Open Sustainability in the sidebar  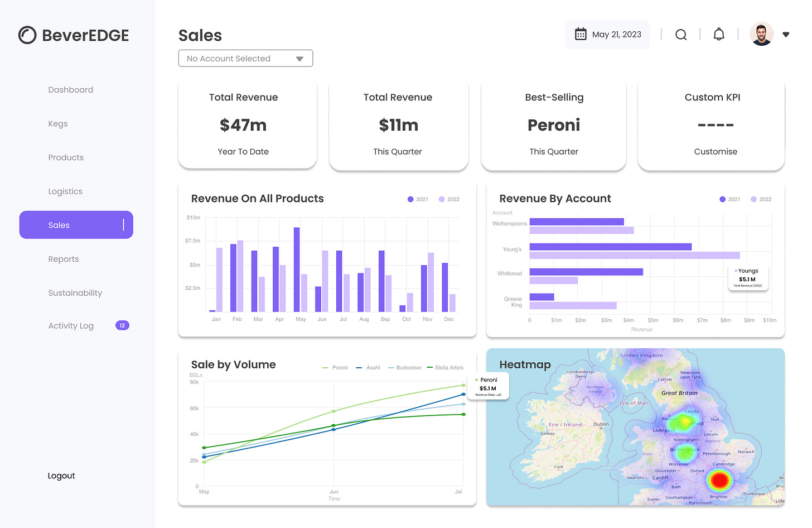coord(75,293)
